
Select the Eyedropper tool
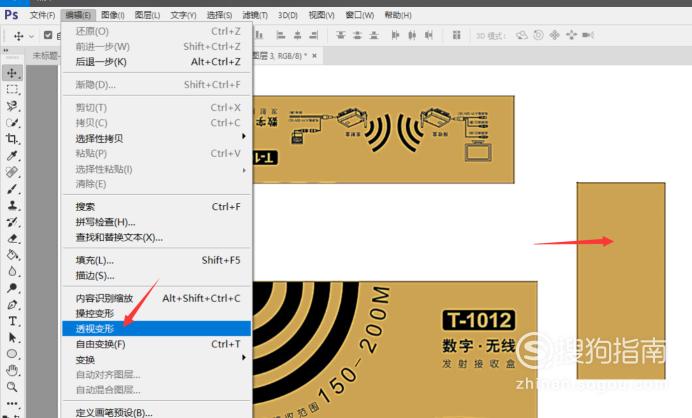(12, 155)
